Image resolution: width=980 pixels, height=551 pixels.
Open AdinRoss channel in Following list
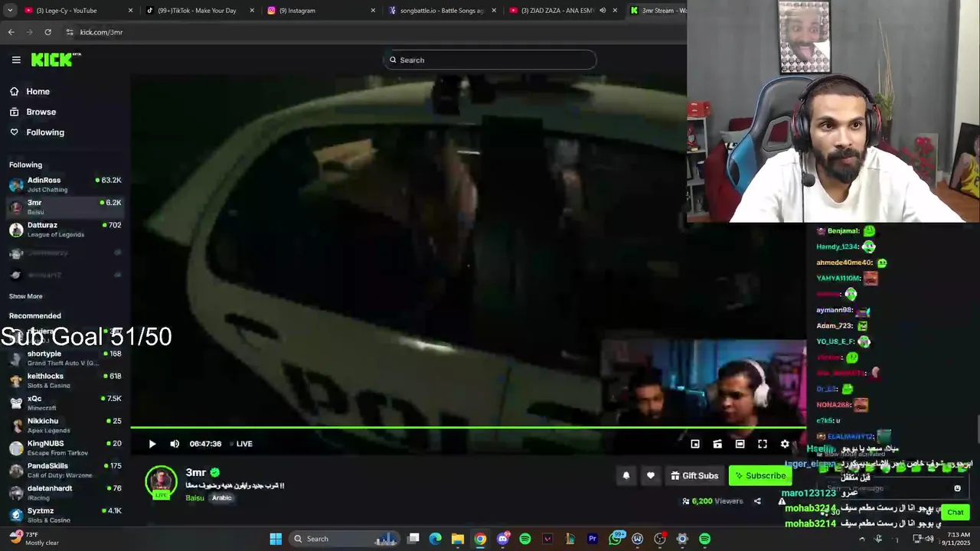click(x=65, y=184)
